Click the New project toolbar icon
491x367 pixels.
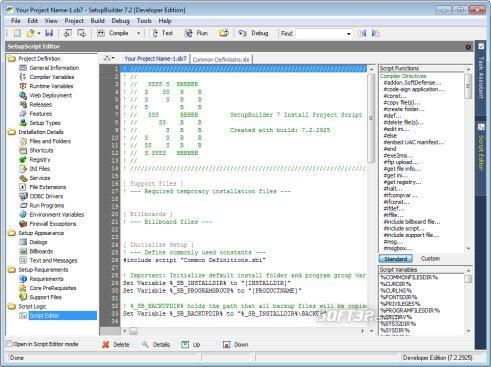tap(17, 33)
